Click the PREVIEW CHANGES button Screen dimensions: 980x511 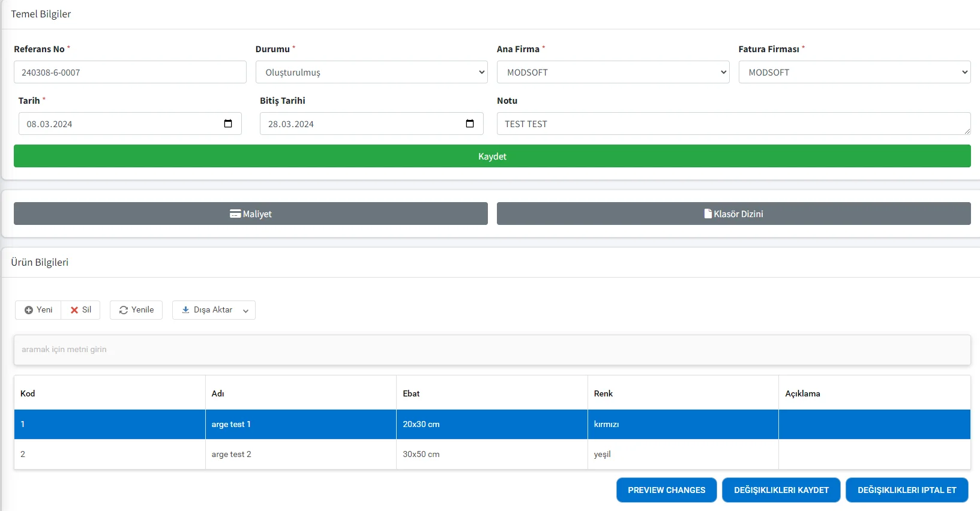click(666, 490)
